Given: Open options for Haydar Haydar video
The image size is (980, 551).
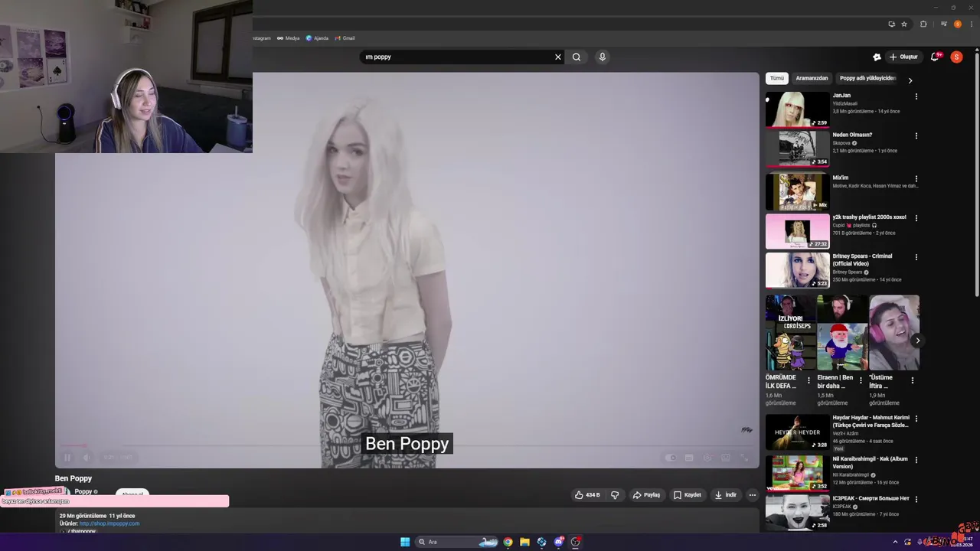Looking at the screenshot, I should 916,419.
